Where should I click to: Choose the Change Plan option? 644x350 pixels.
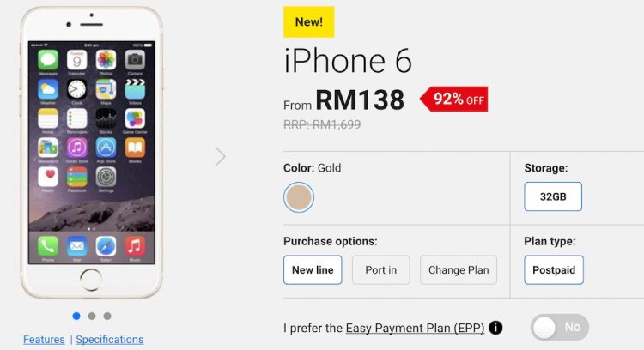[459, 270]
